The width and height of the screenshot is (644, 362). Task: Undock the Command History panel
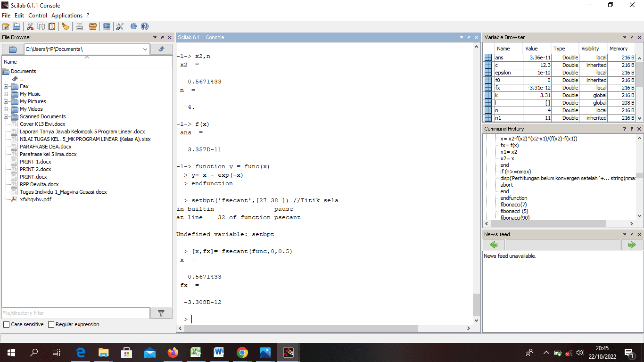click(x=632, y=129)
